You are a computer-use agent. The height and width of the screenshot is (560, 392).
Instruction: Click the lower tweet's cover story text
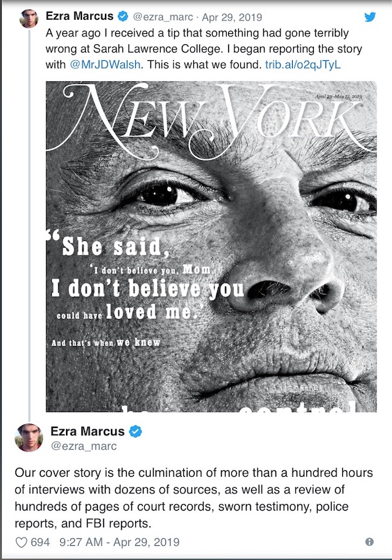(193, 498)
